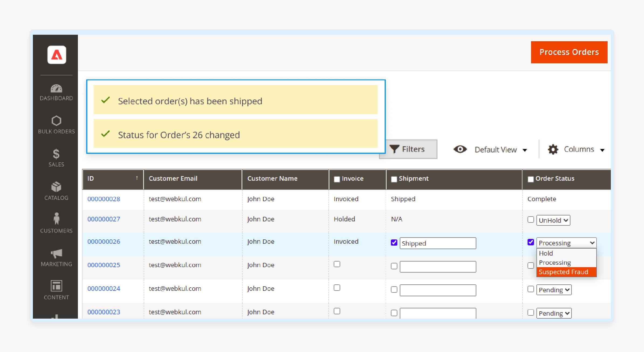Open order 000000028 link
This screenshot has height=352, width=644.
104,199
